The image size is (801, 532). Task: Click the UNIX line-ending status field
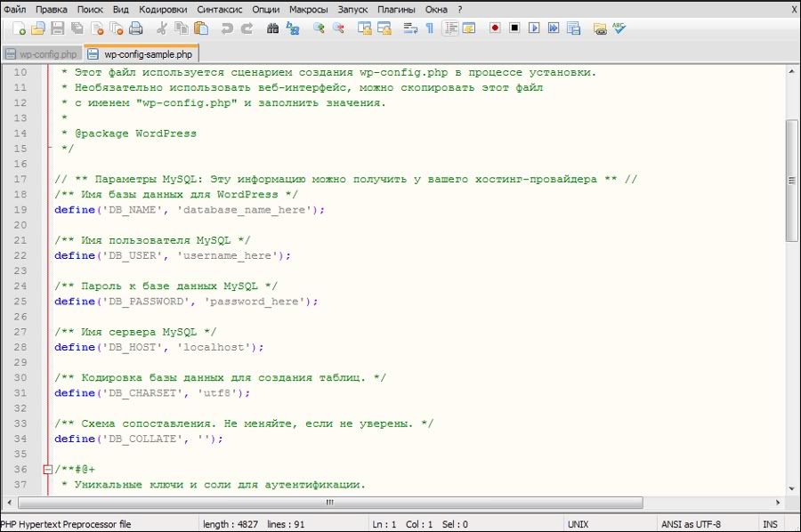(578, 524)
